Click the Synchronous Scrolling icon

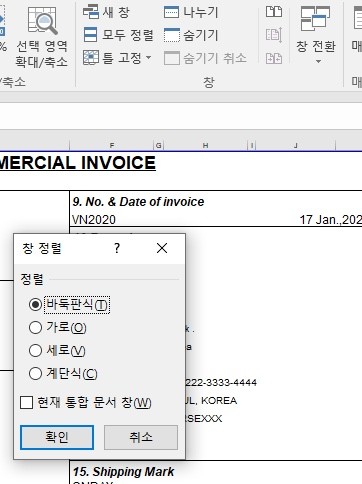274,35
